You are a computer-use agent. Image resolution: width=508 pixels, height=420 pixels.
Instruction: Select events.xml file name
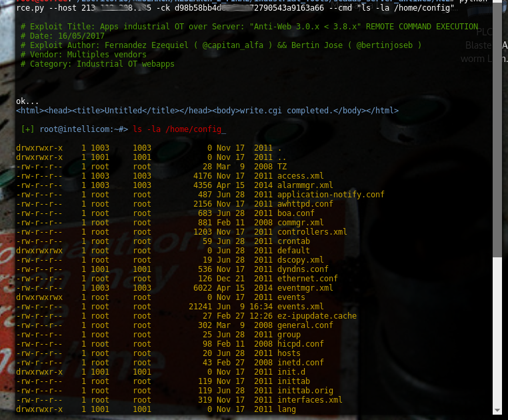pos(300,307)
